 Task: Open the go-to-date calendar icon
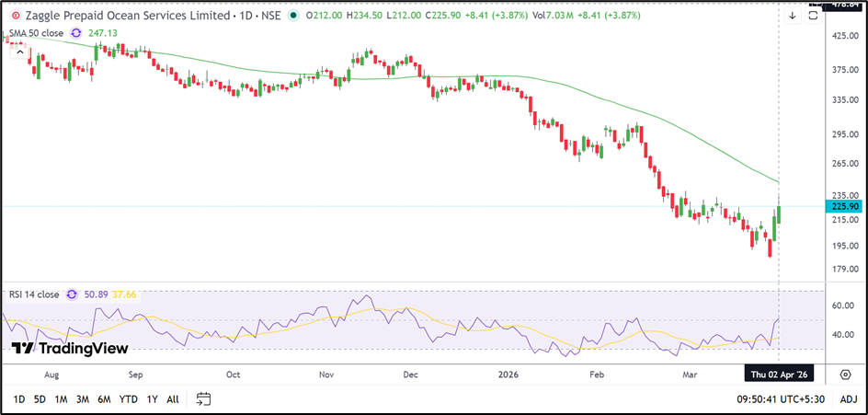click(204, 399)
